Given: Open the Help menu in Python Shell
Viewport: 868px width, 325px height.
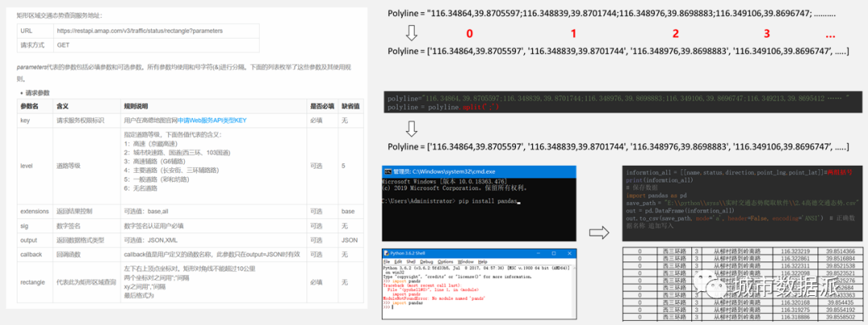Looking at the screenshot, I should 483,261.
